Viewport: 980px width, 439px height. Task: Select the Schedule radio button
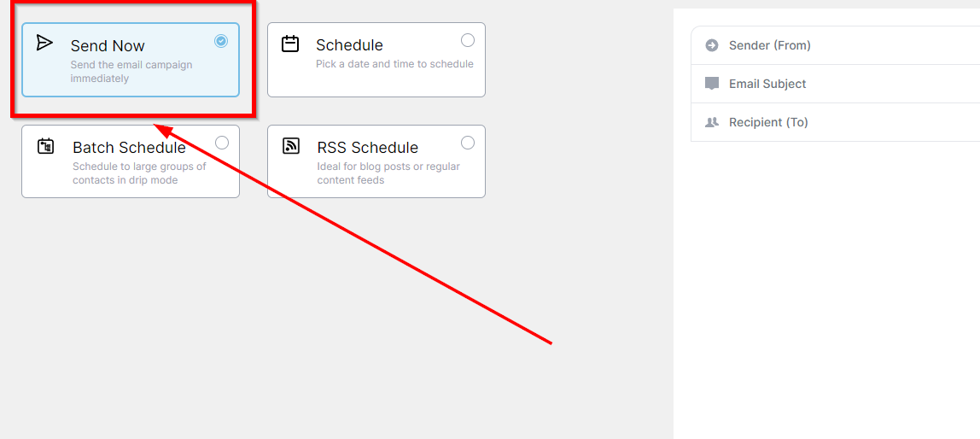point(468,40)
